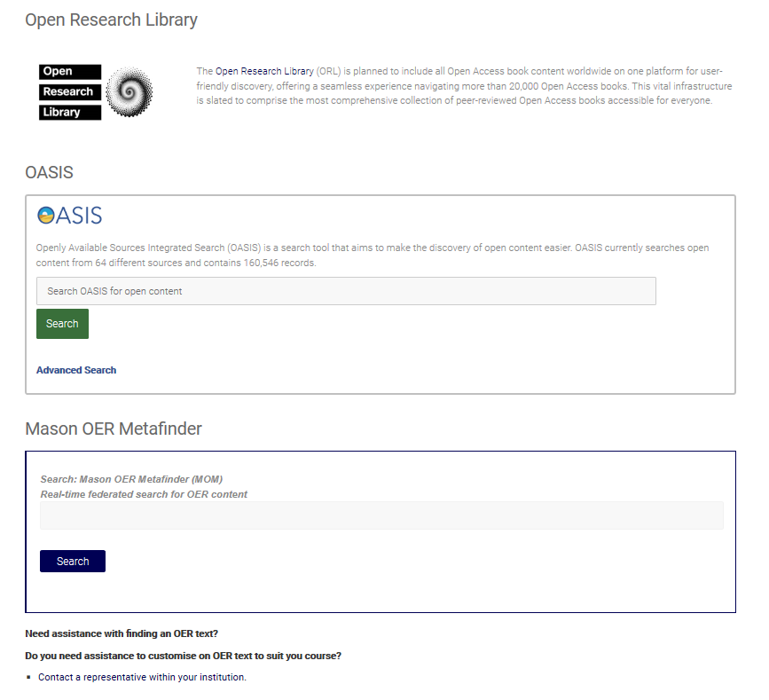Click the green OASIS Search button
769x700 pixels.
tap(62, 324)
